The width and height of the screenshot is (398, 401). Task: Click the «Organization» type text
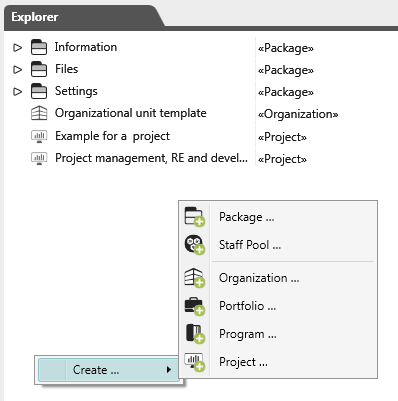tap(298, 114)
